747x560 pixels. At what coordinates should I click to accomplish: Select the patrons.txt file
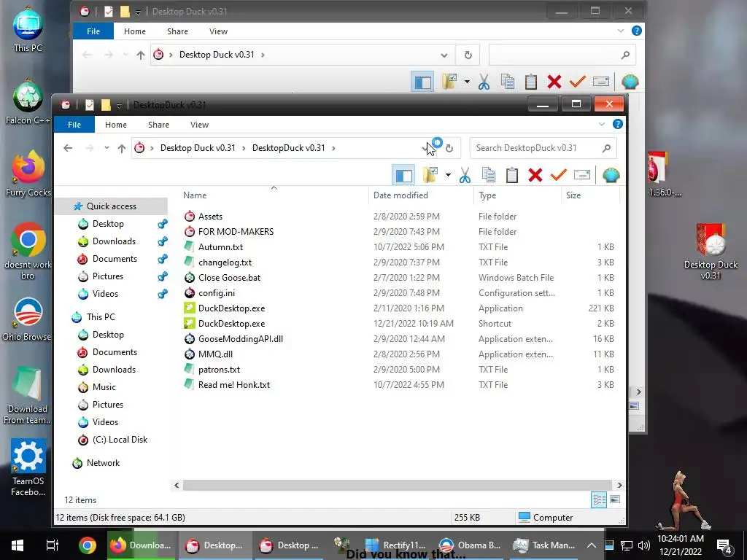click(x=219, y=370)
